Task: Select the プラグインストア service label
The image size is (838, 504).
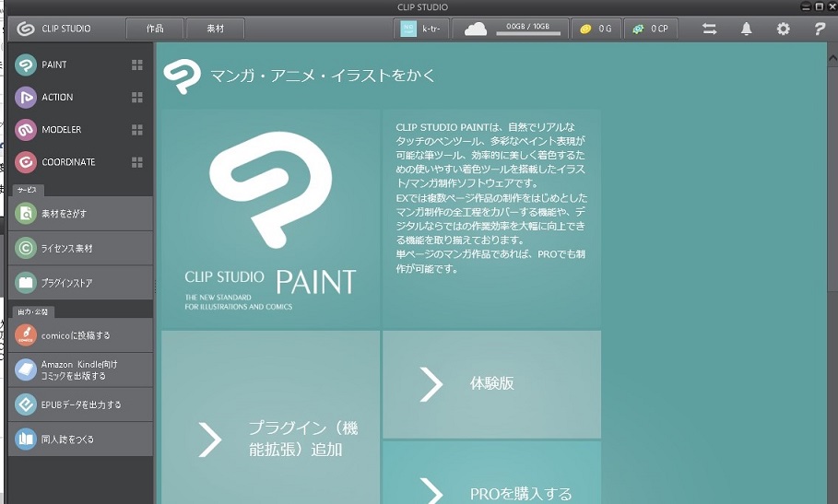Action: (66, 283)
